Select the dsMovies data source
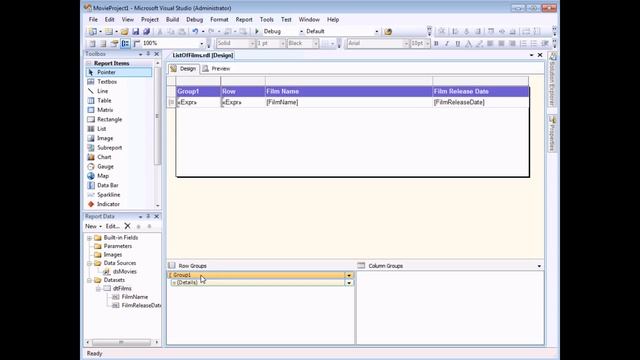This screenshot has height=360, width=640. pyautogui.click(x=124, y=271)
